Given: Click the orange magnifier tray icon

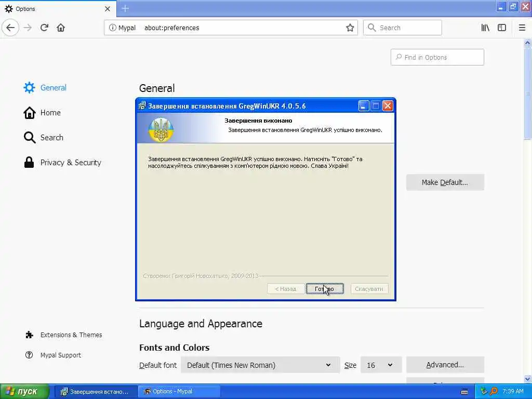Looking at the screenshot, I should pos(494,392).
